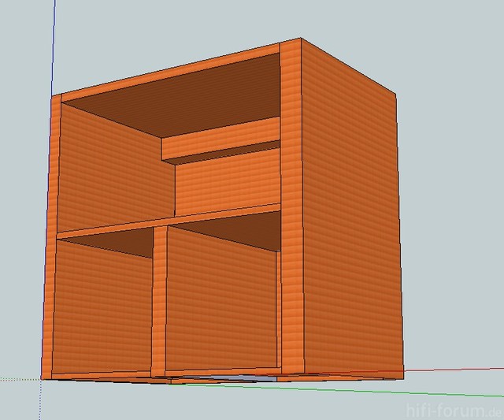Select the vertical divider in lower compartment
This screenshot has width=504, height=420.
[159, 301]
